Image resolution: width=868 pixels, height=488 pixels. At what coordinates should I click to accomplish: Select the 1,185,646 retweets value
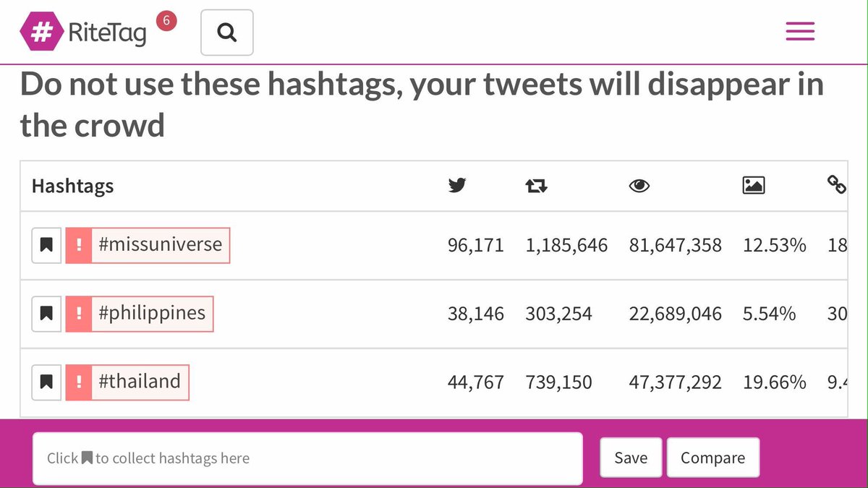(566, 246)
